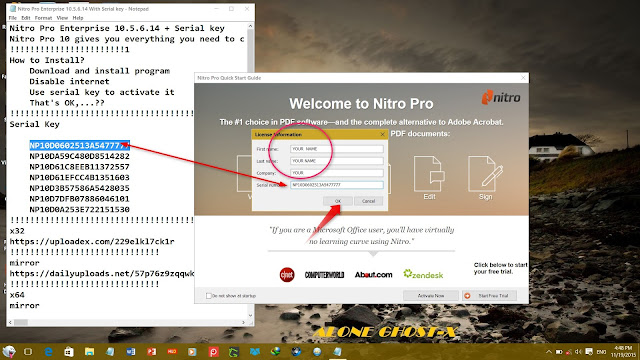
Task: Close the License Information dialog
Action: [382, 134]
